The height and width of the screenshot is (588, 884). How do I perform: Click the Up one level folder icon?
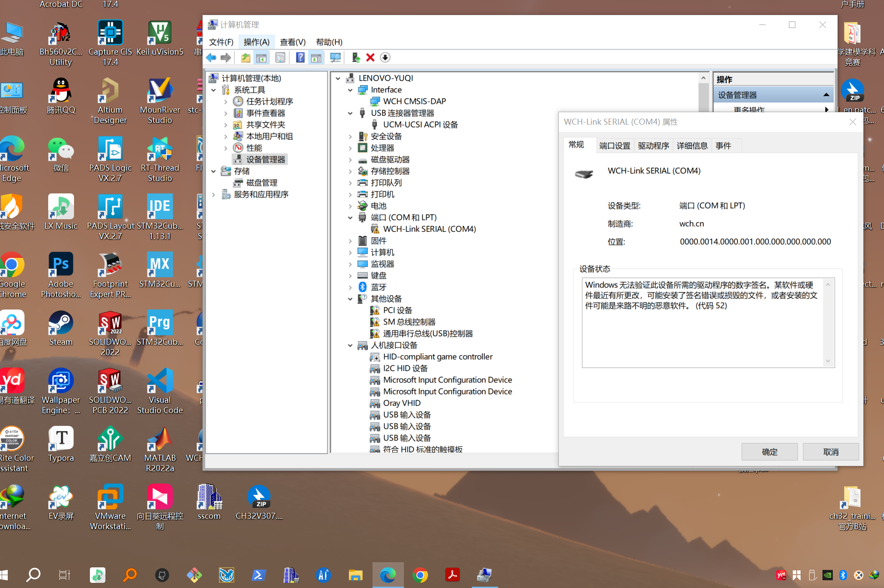coord(246,58)
